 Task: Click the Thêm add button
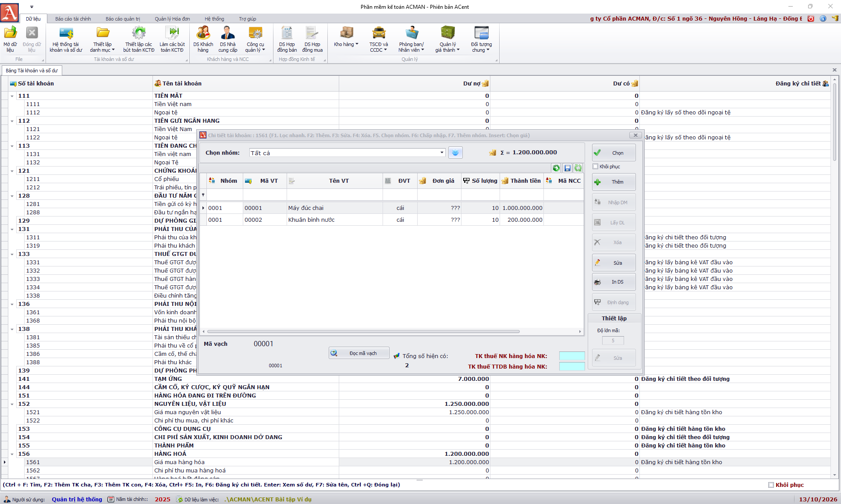click(x=614, y=182)
